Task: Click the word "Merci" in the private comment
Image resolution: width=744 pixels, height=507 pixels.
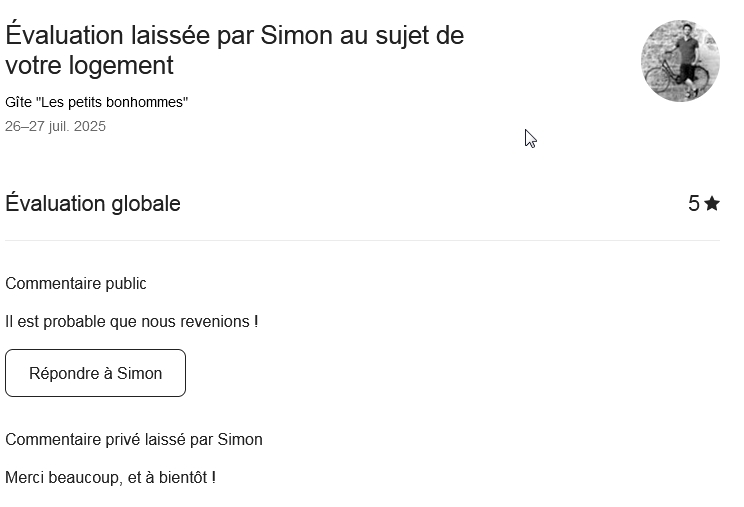Action: coord(24,478)
